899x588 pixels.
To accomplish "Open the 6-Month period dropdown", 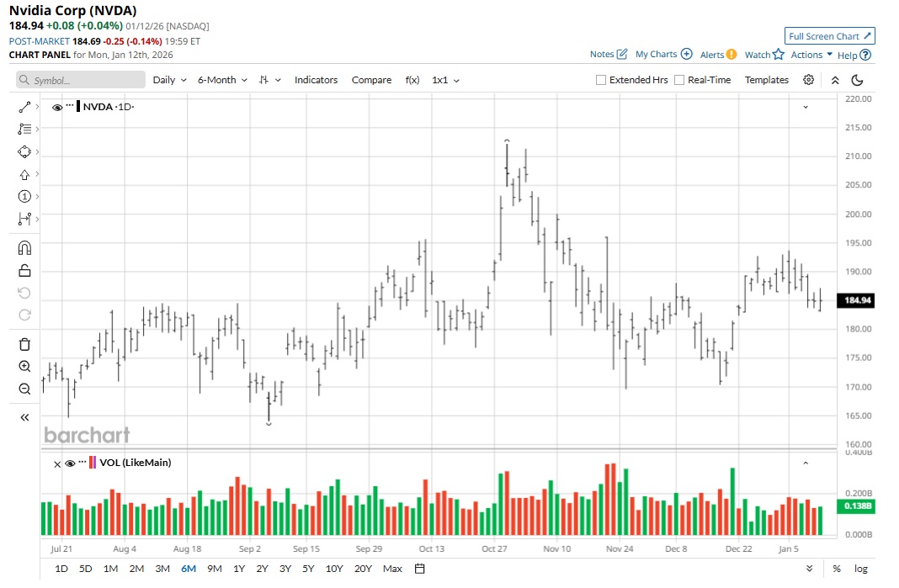I will pos(222,80).
